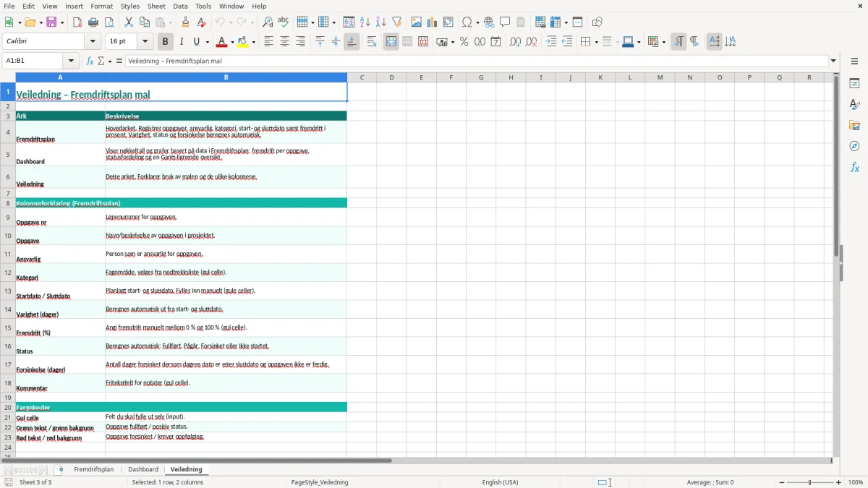Open the Sheet menu
868x488 pixels.
(x=156, y=6)
